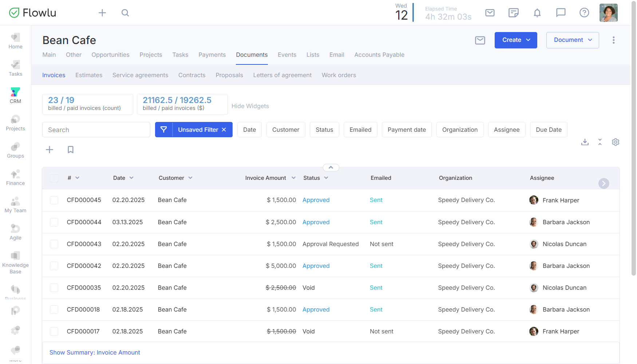637x364 pixels.
Task: Open the Status filter
Action: [324, 130]
